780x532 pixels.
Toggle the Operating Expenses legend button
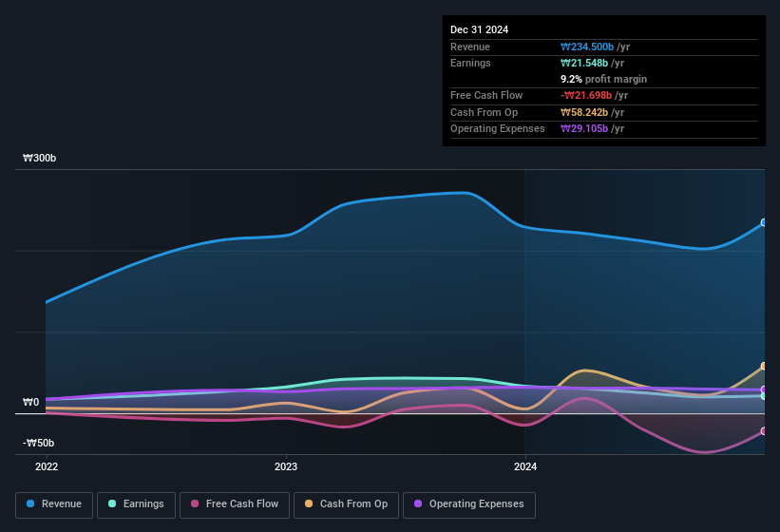pos(469,504)
